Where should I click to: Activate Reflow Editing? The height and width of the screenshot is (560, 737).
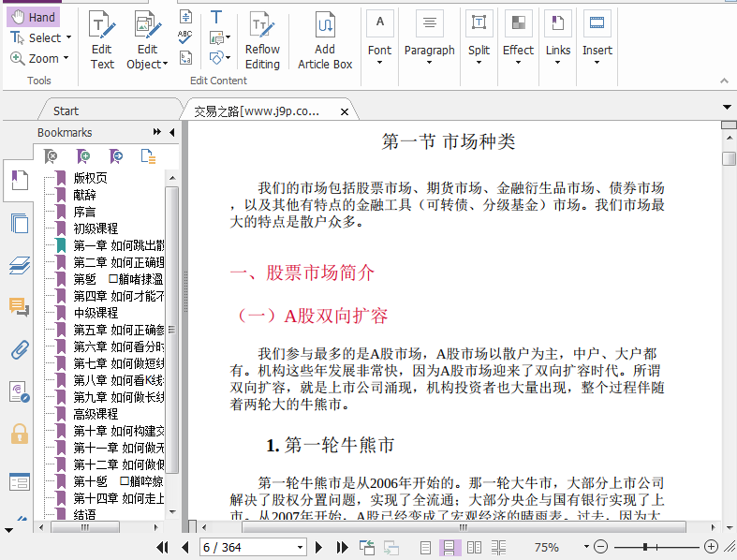[x=262, y=41]
